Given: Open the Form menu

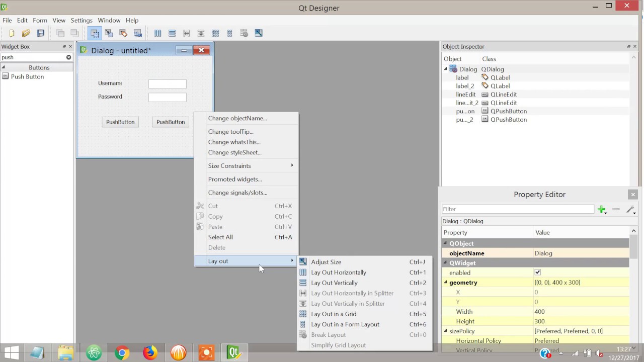Looking at the screenshot, I should (x=40, y=20).
